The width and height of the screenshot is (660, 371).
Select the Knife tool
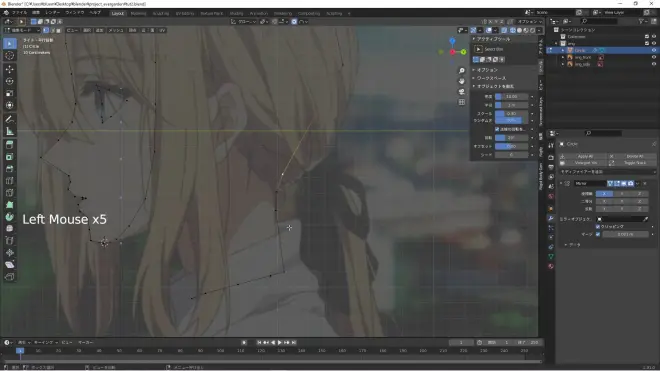tap(10, 193)
